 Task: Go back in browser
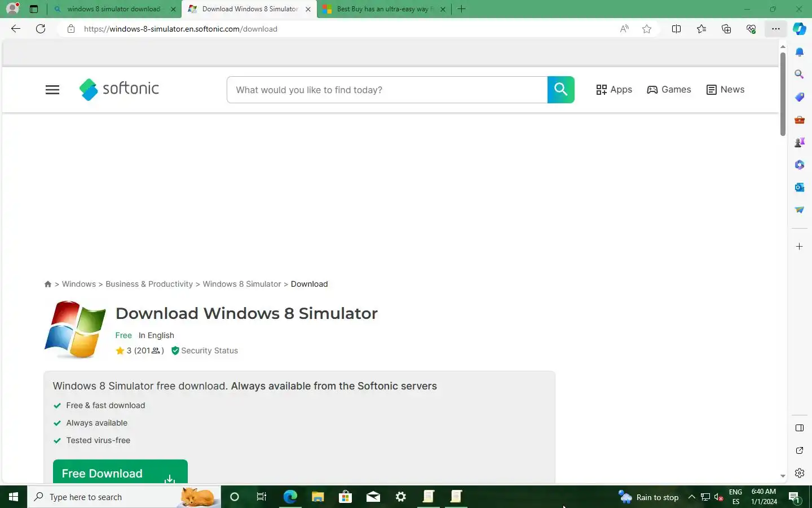(16, 29)
